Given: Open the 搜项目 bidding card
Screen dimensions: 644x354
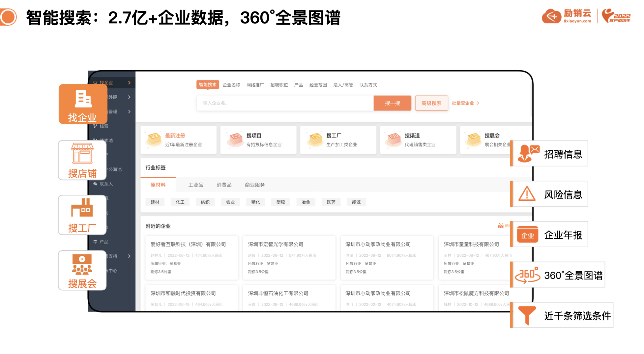Looking at the screenshot, I should [258, 140].
